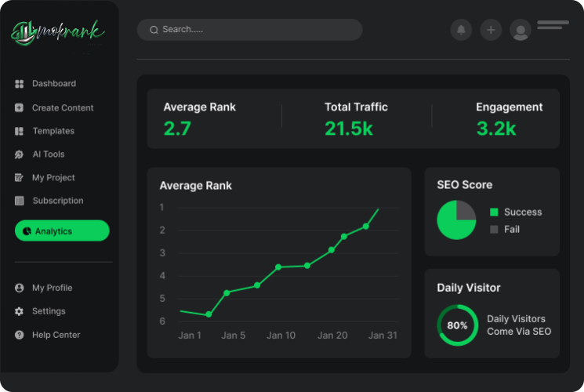Click the Jan 10 axis label

[x=281, y=336]
